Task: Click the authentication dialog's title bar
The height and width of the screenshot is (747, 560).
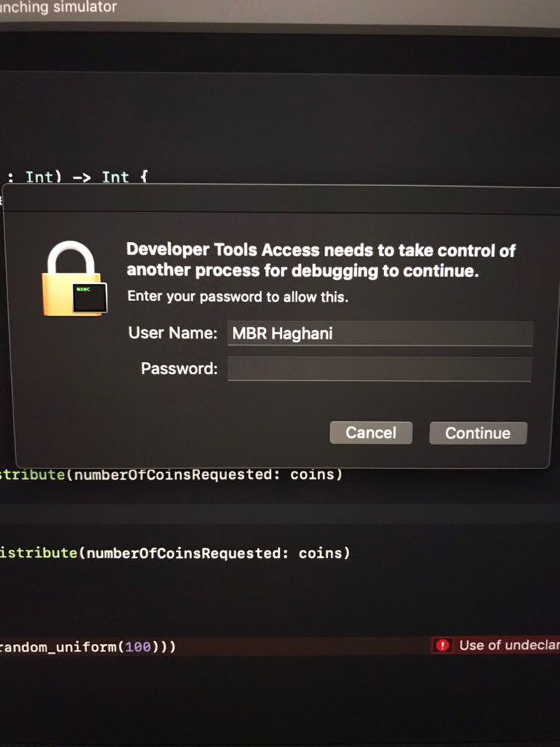Action: [x=281, y=198]
